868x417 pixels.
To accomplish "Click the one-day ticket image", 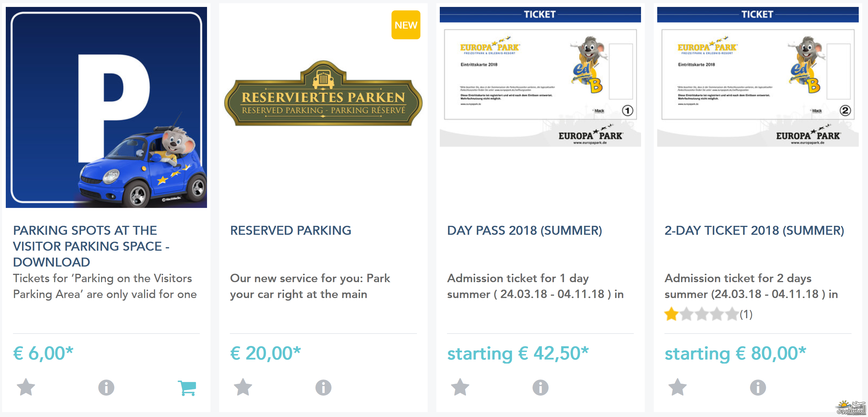I will [540, 77].
